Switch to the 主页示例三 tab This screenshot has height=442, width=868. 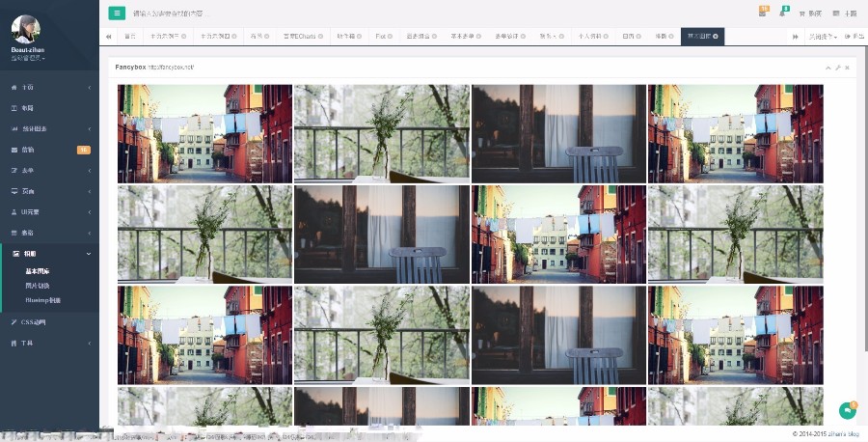(x=168, y=36)
